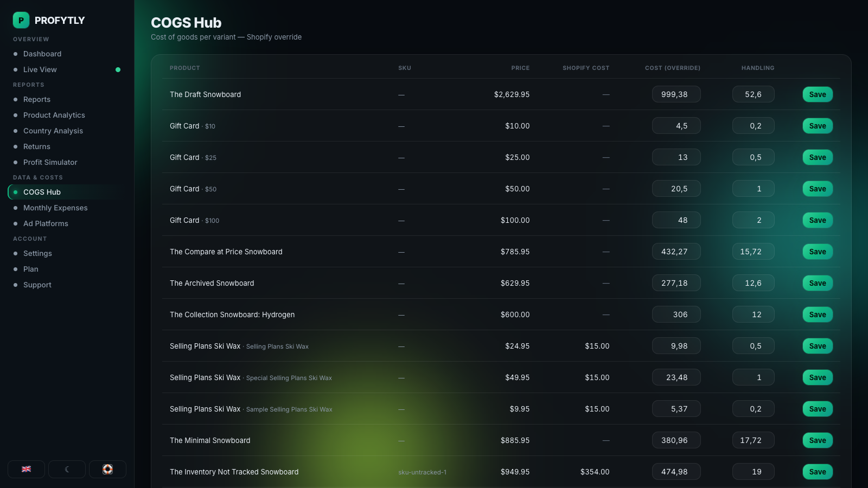The width and height of the screenshot is (868, 488).
Task: Click the Product column header
Action: pos(185,68)
